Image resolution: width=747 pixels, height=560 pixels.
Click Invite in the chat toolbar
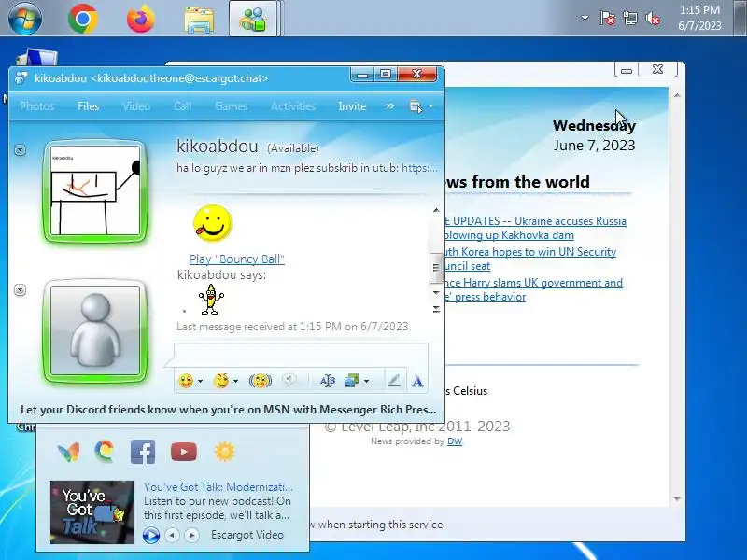click(352, 106)
